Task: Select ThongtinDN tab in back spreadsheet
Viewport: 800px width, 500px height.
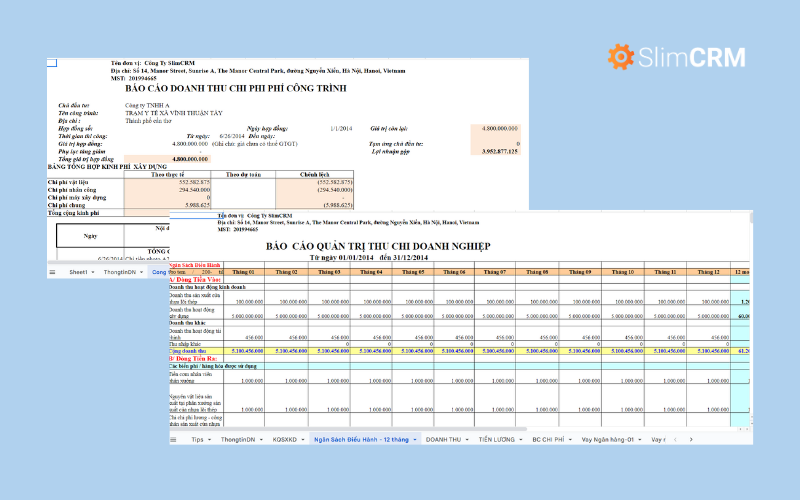Action: point(120,272)
